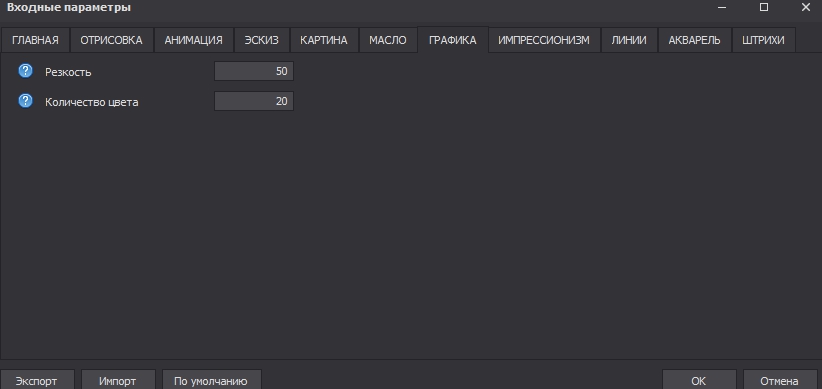Confirm parameters with the OK button
This screenshot has width=822, height=389.
point(699,381)
